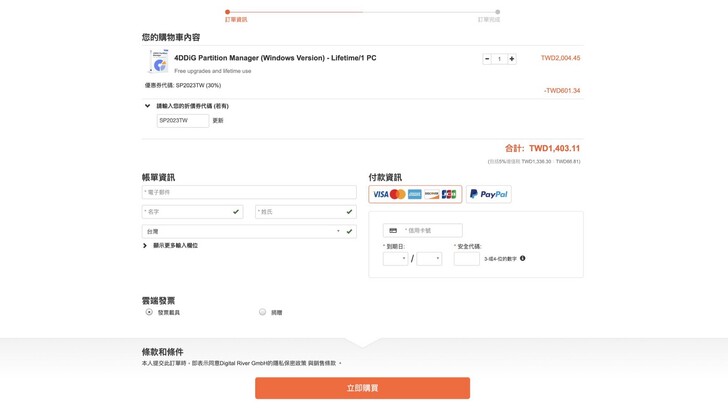Click the quantity field showing 1
This screenshot has height=410, width=728.
click(499, 59)
